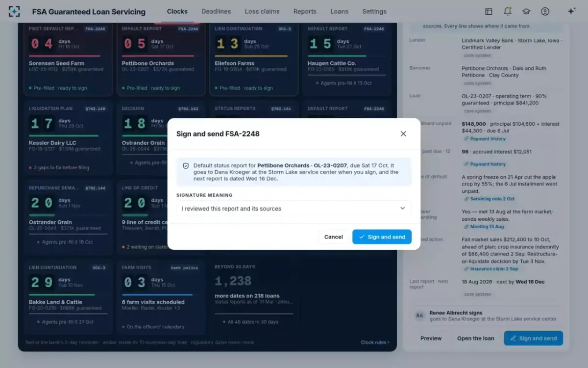Switch to the Clocks tab
Screen dimensions: 588x368
[177, 11]
